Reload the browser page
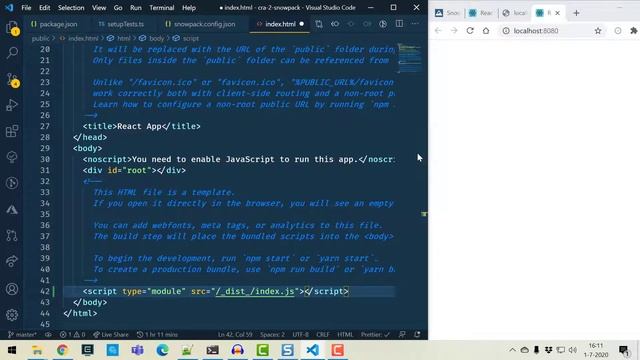The image size is (640, 360). coord(470,31)
